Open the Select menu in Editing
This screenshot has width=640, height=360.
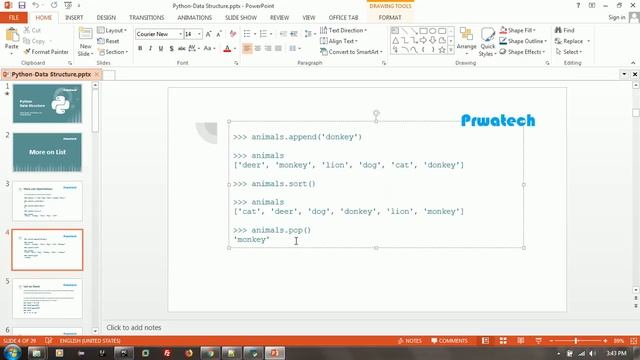(x=569, y=52)
